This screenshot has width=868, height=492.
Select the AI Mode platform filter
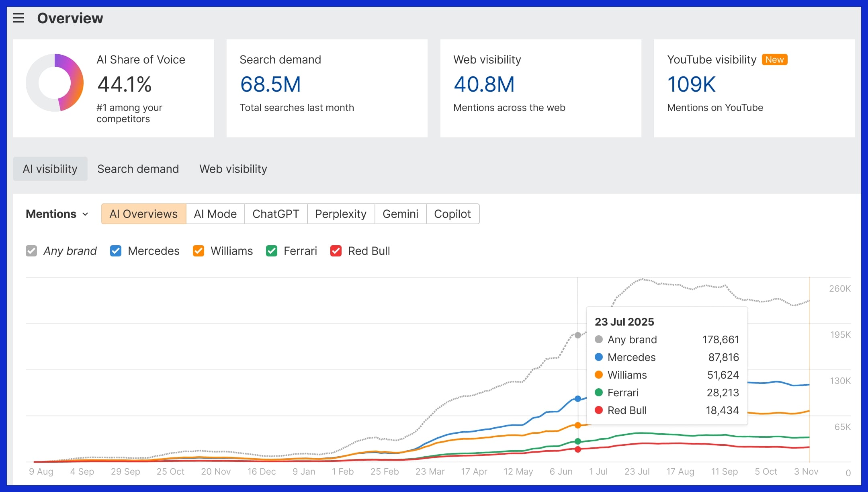tap(215, 214)
